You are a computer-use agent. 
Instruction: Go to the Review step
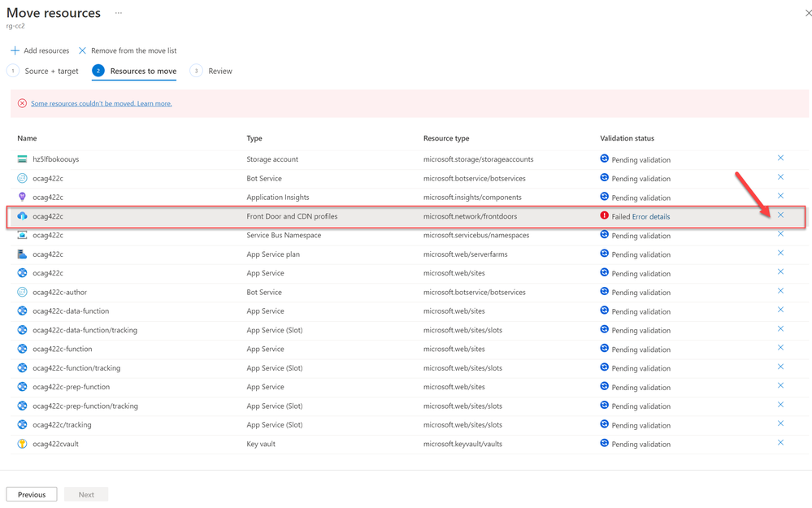point(211,71)
